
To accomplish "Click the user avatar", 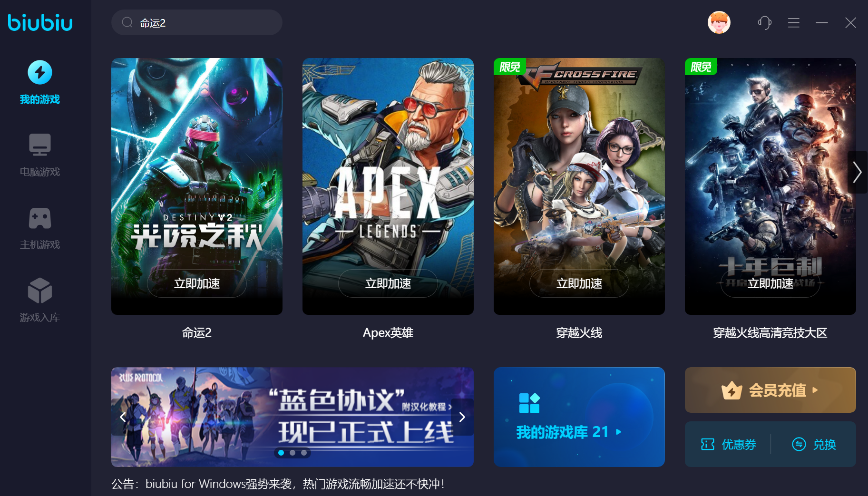I will (719, 22).
